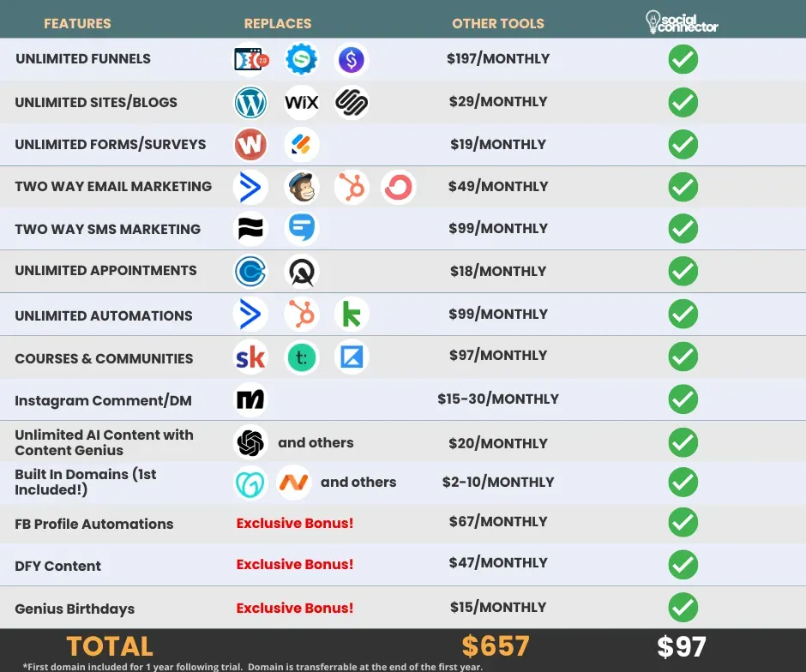The width and height of the screenshot is (806, 672).
Task: Click the Skool 'sk' logo icon
Action: coord(250,357)
